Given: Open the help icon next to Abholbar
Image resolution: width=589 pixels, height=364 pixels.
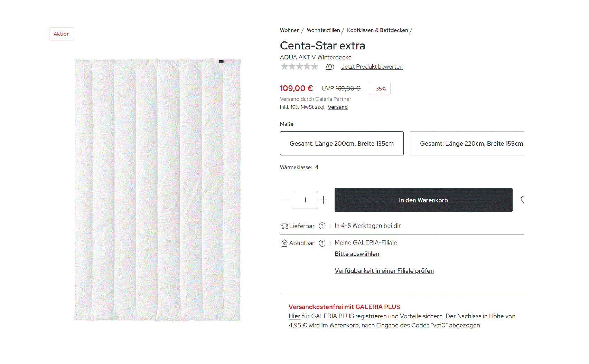Looking at the screenshot, I should click(322, 243).
